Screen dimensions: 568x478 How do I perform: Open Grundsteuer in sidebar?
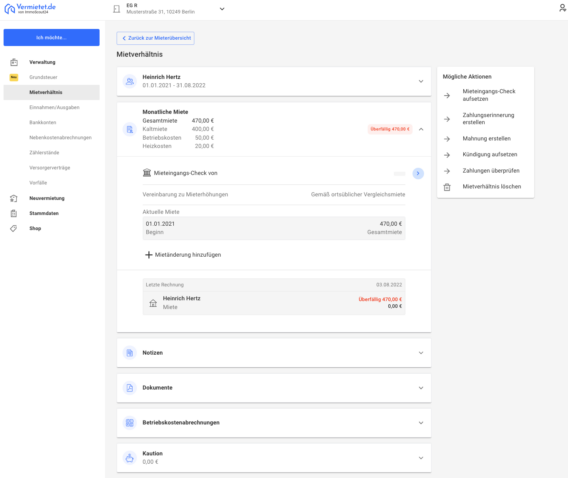coord(43,77)
